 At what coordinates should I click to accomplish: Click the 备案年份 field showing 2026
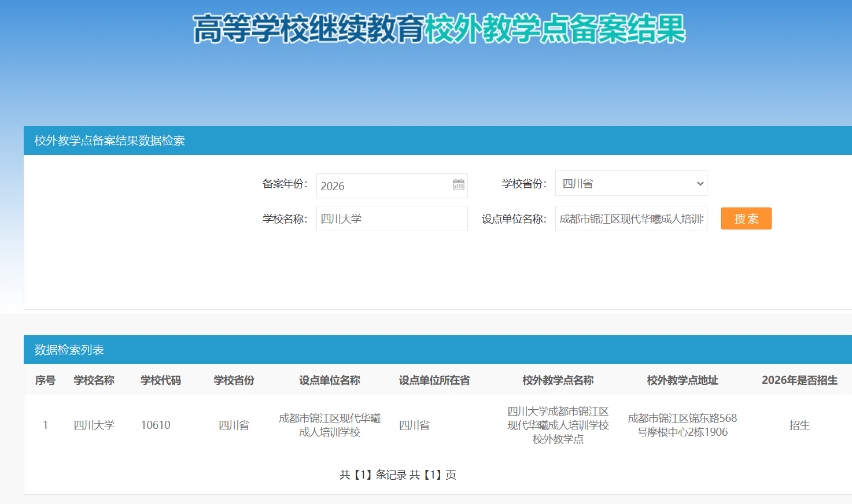click(392, 186)
